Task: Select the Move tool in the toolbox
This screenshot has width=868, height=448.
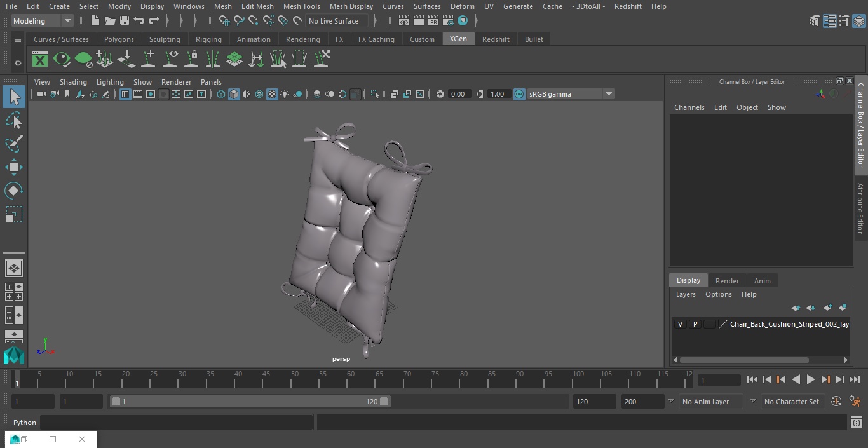Action: [13, 168]
